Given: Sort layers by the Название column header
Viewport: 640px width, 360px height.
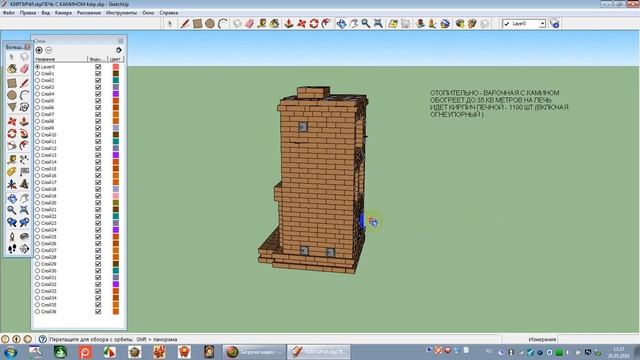Looking at the screenshot, I should [61, 59].
